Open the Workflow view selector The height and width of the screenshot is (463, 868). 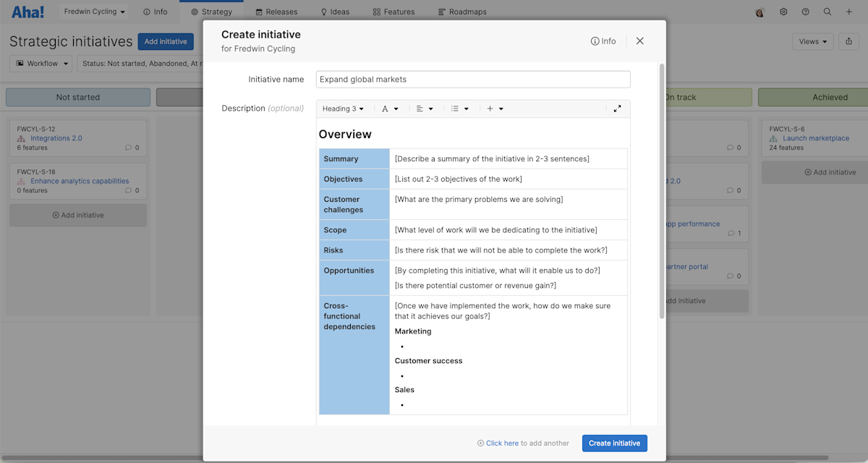(x=41, y=64)
